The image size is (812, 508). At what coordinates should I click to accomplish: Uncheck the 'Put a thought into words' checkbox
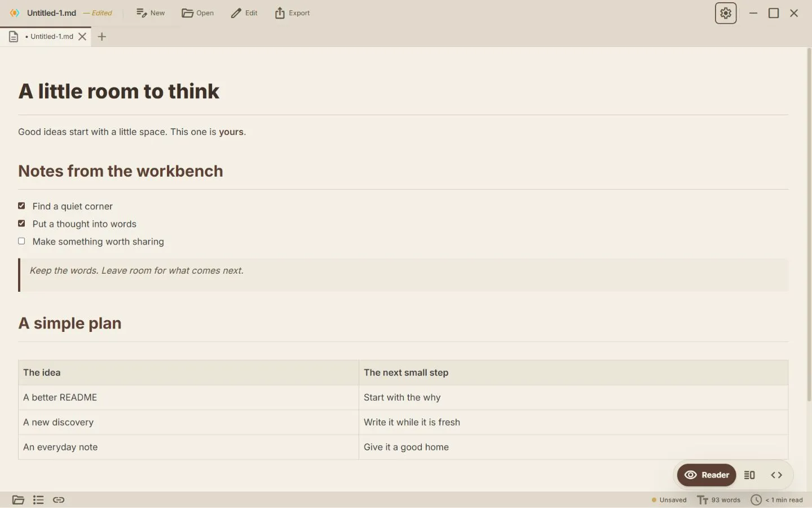click(21, 224)
